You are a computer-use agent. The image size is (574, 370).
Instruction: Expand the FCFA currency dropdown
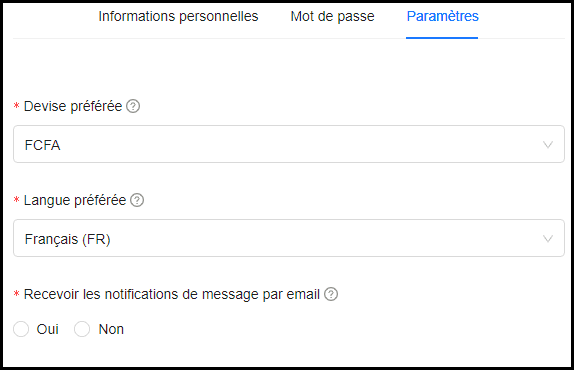[x=289, y=144]
